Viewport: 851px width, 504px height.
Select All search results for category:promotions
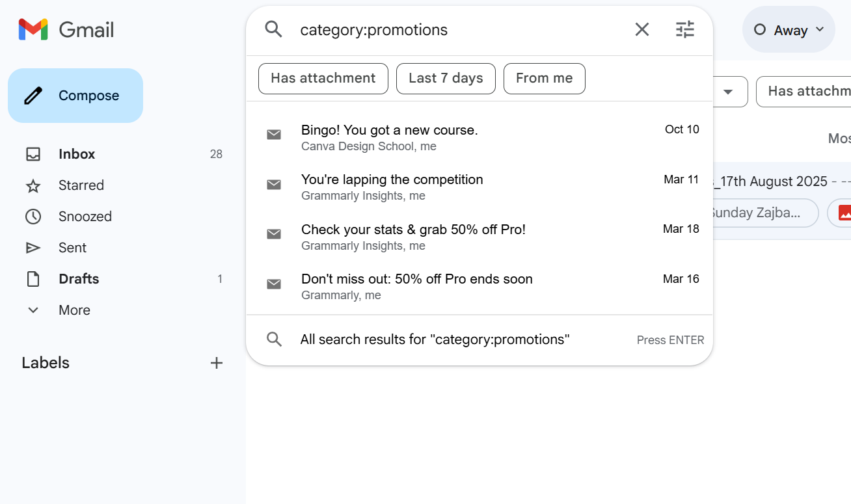tap(435, 339)
